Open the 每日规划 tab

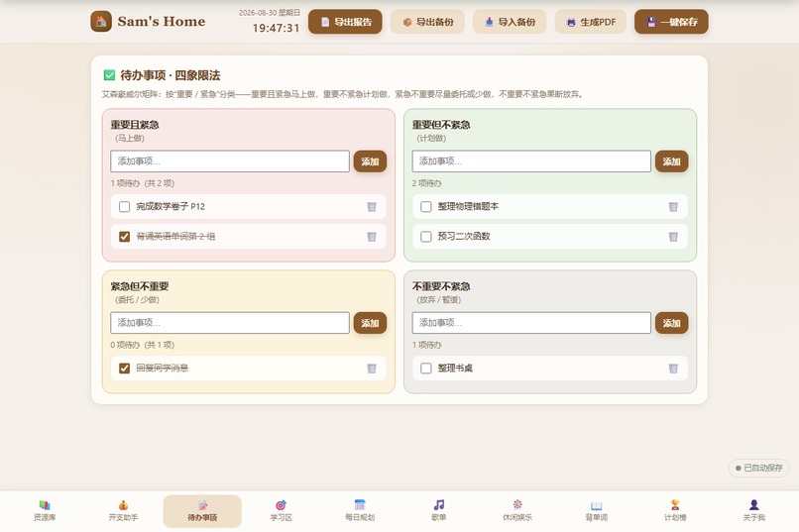pyautogui.click(x=360, y=511)
